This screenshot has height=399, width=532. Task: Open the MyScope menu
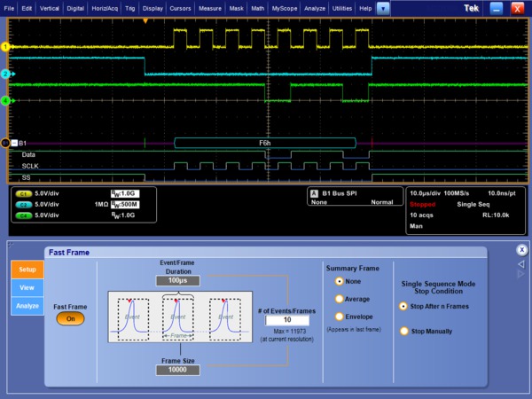285,8
